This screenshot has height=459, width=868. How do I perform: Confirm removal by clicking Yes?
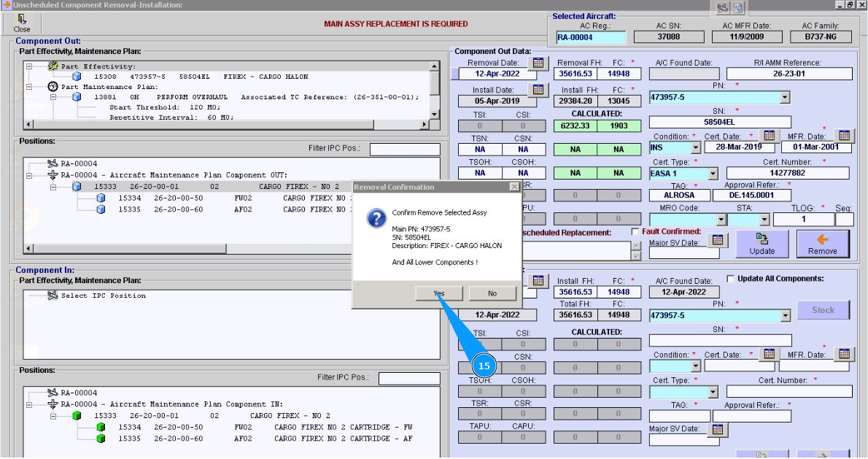pyautogui.click(x=438, y=293)
